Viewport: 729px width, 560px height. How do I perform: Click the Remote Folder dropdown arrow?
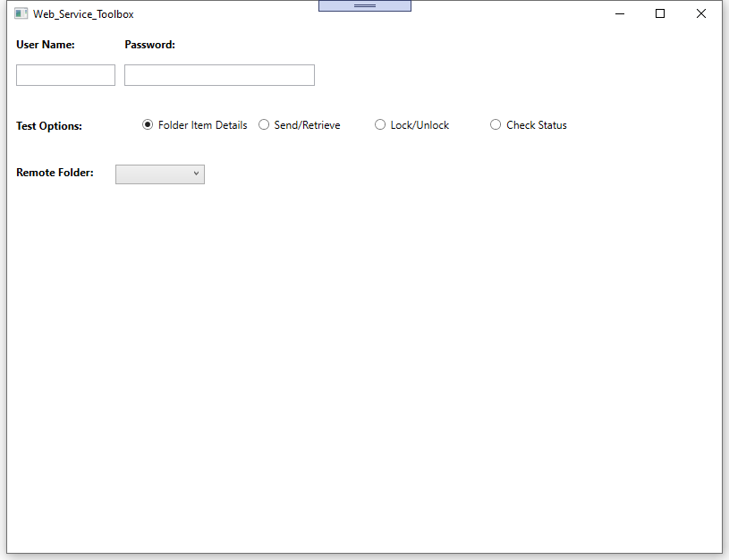[x=196, y=174]
